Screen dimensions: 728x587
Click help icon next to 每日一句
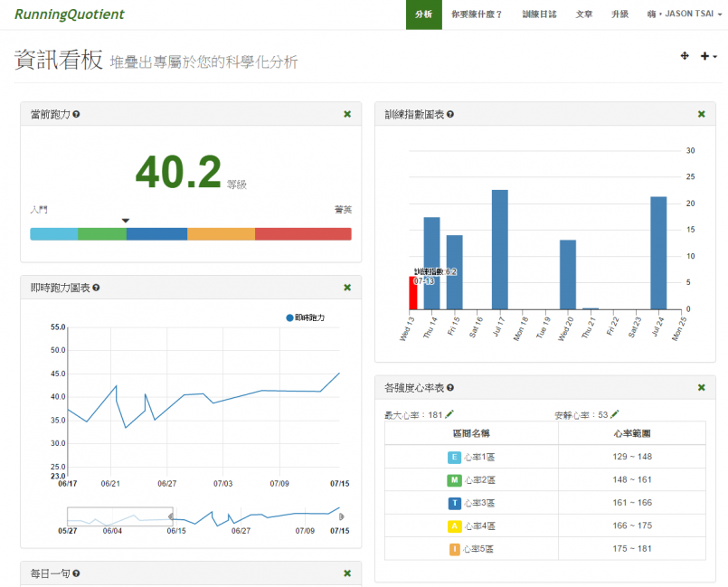[x=76, y=573]
